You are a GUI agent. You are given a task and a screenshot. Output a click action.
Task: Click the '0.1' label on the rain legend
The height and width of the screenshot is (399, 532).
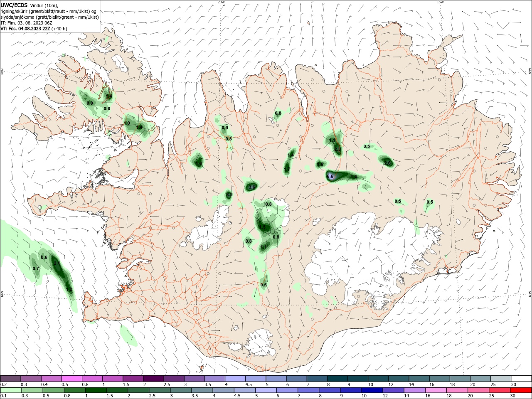3,396
